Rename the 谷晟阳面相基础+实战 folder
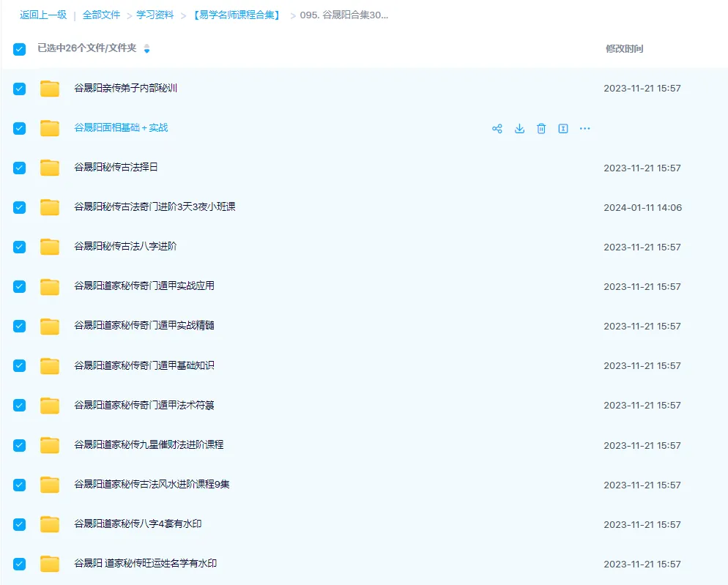 (562, 129)
